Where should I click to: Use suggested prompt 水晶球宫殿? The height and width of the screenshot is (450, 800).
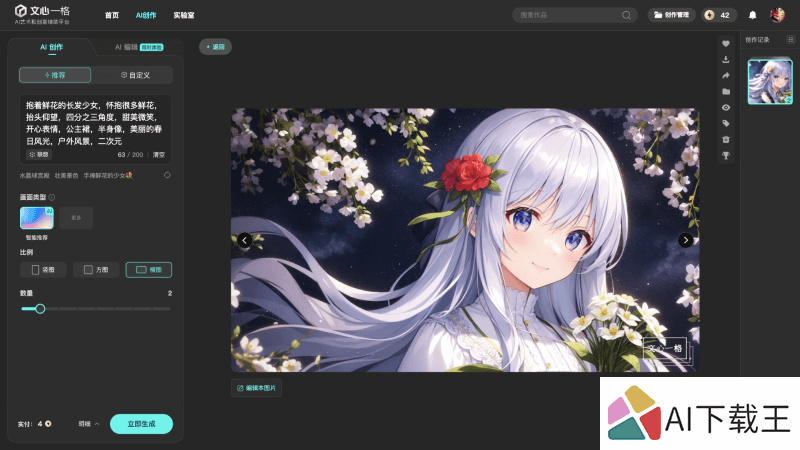34,176
